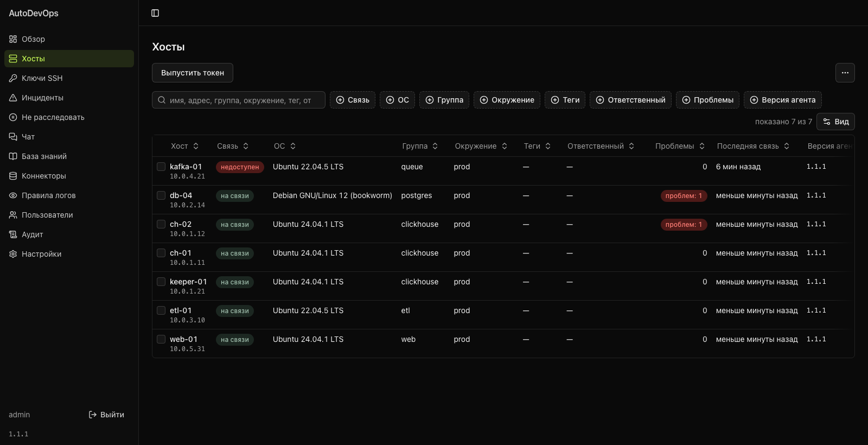This screenshot has height=445, width=868.
Task: Sort by the ОС column arrows
Action: (x=293, y=146)
